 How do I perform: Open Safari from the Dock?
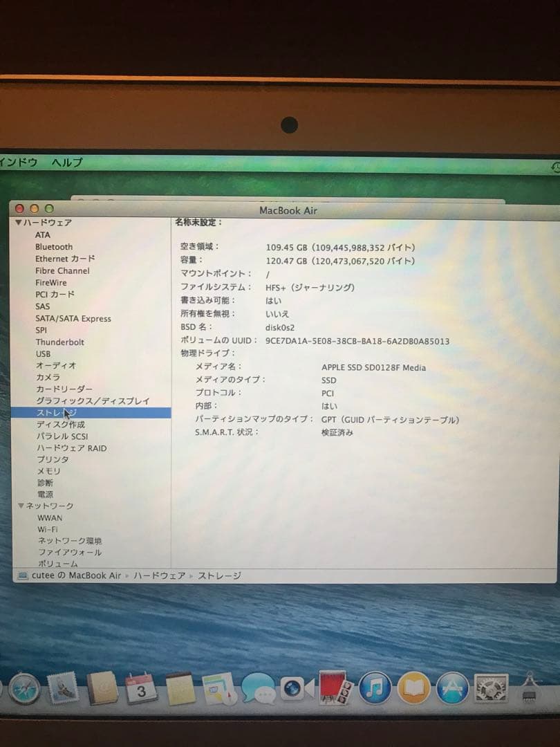(x=24, y=688)
